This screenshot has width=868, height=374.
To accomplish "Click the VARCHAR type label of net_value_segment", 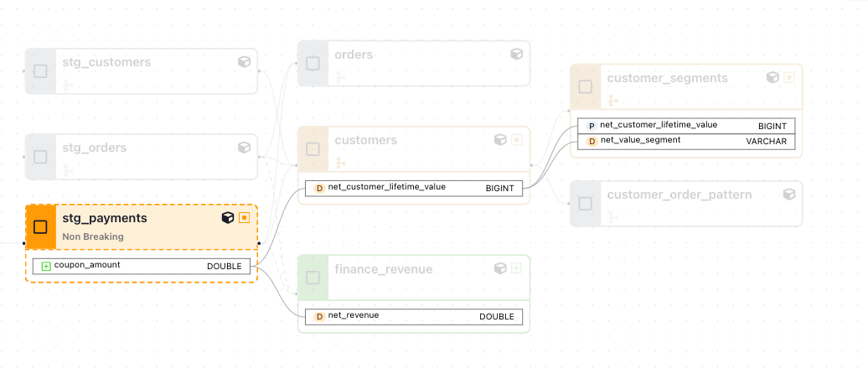I will click(x=766, y=141).
